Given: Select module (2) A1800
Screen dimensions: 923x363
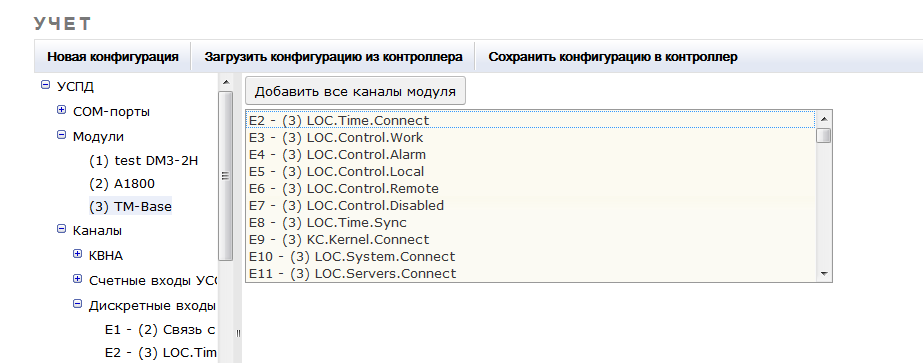Looking at the screenshot, I should pyautogui.click(x=122, y=184).
